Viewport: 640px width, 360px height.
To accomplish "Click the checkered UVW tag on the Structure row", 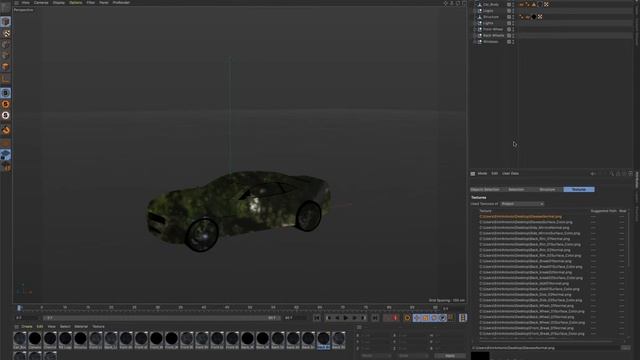I will tap(540, 17).
